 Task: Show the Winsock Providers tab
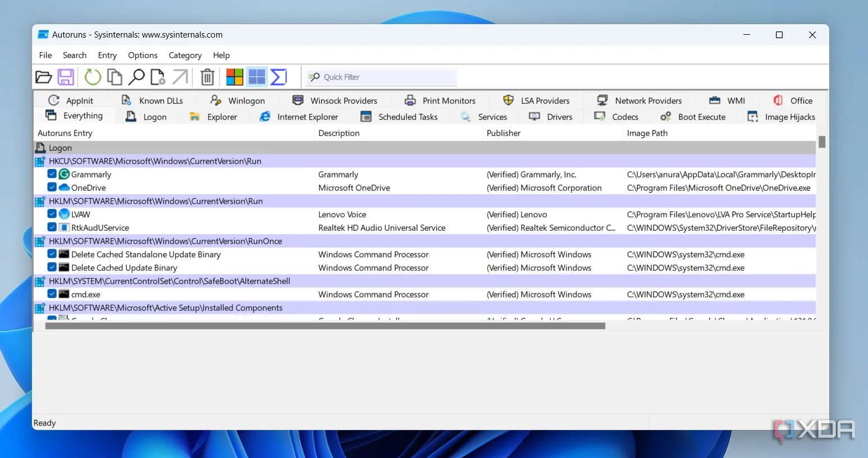tap(335, 100)
